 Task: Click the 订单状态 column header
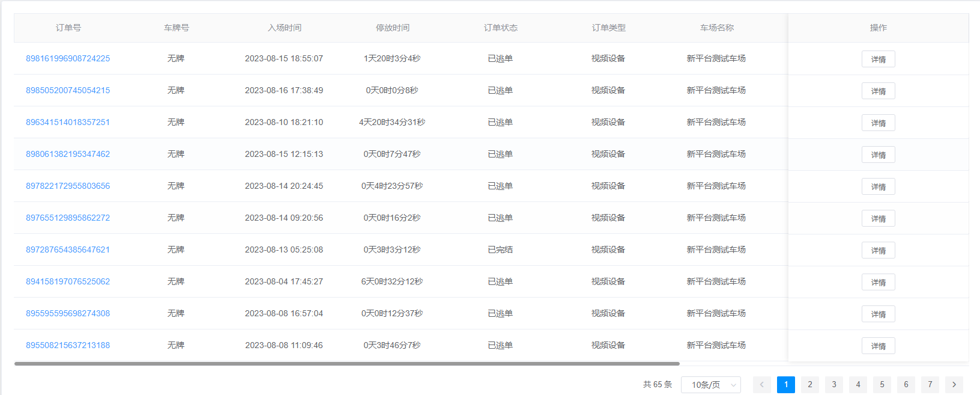point(500,28)
